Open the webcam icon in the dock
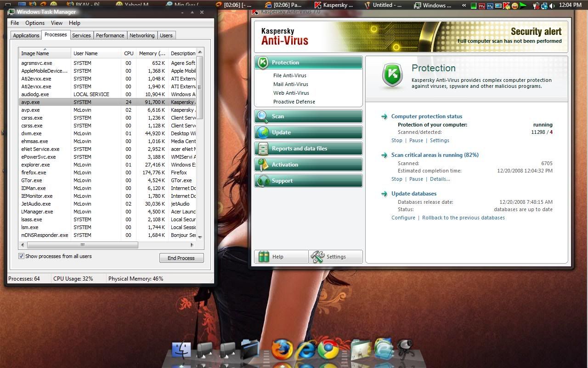The image size is (588, 368). 405,349
